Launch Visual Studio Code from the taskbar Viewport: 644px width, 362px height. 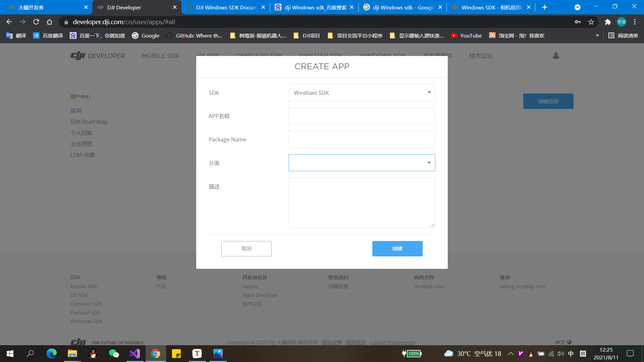click(135, 354)
